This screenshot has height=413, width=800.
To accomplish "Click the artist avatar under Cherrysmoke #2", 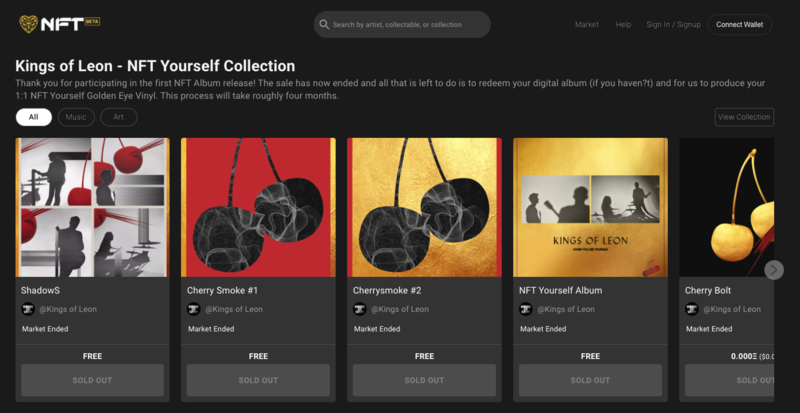I will pos(360,309).
